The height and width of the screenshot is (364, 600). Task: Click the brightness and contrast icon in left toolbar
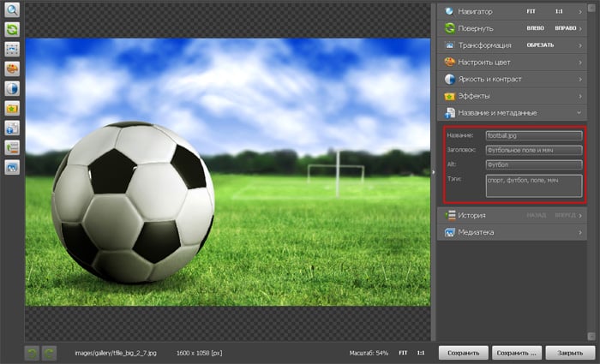click(13, 88)
